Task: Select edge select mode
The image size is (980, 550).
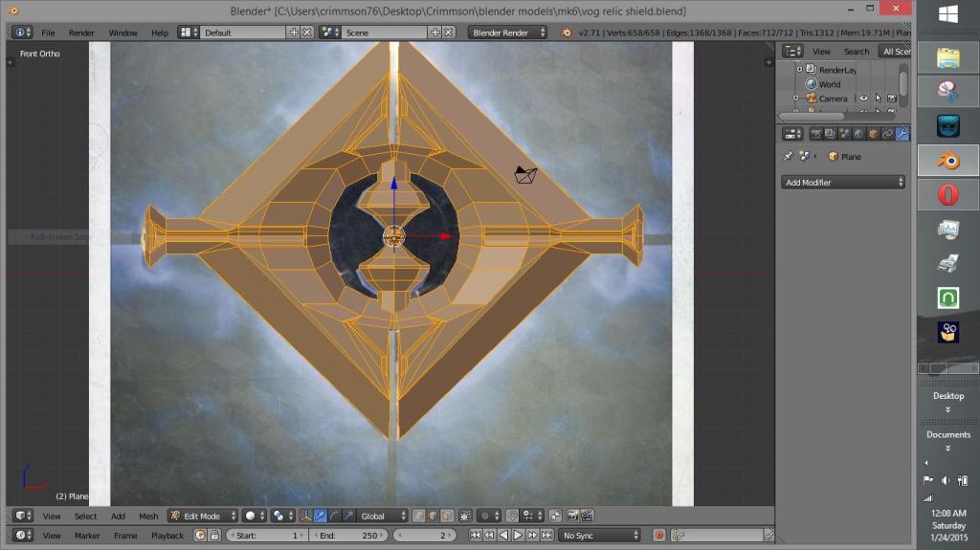Action: [433, 517]
